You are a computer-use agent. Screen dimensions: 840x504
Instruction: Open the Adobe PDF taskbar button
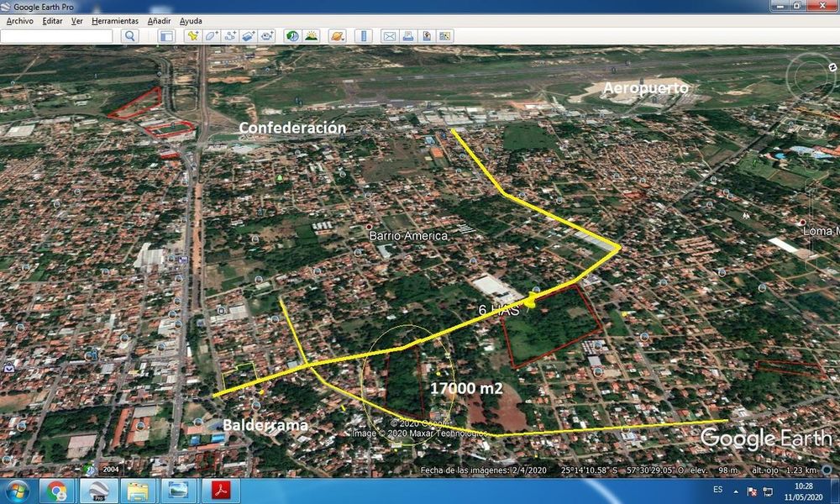[x=222, y=491]
